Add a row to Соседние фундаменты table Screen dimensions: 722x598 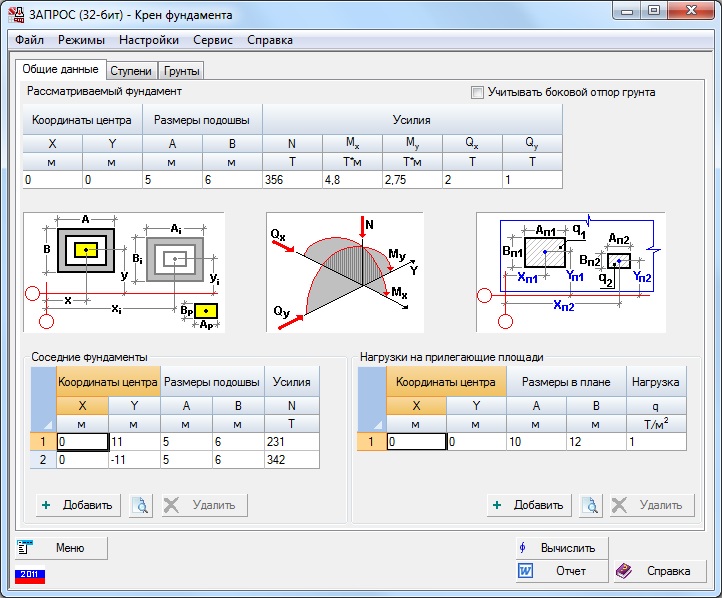[x=78, y=505]
